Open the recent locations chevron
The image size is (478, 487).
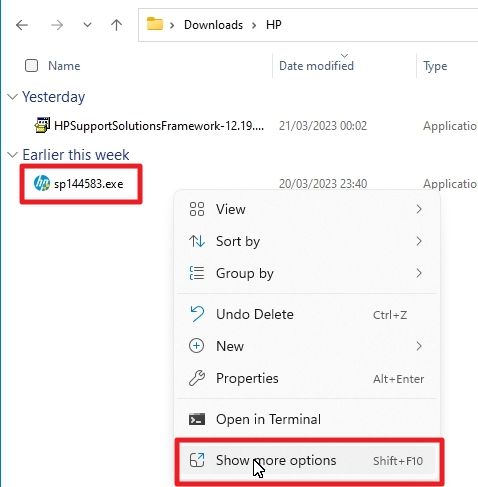[87, 25]
